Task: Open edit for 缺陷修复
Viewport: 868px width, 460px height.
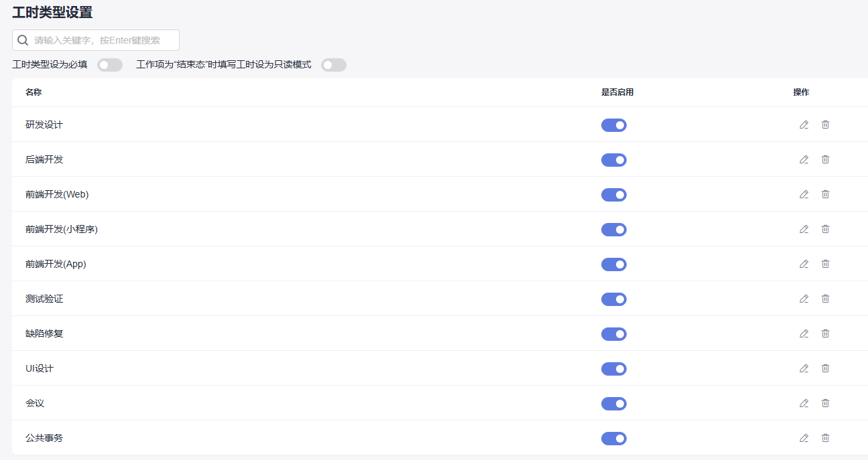Action: click(804, 333)
